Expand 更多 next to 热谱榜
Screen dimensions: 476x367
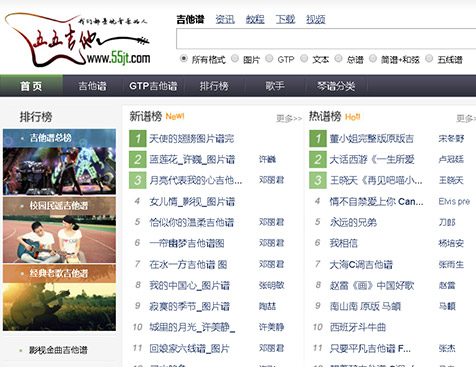pyautogui.click(x=466, y=118)
